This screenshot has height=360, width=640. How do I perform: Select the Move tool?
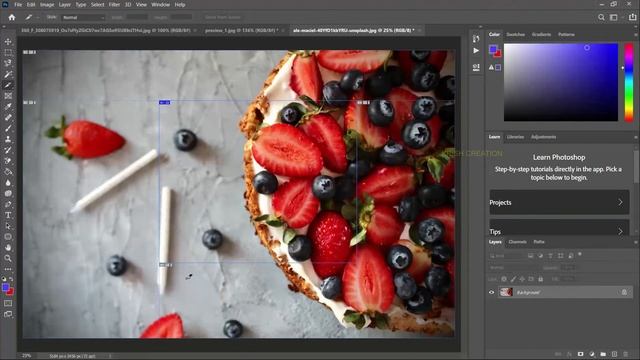8,42
